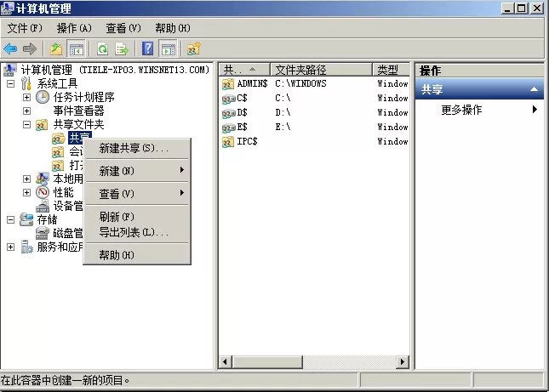This screenshot has width=549, height=392.
Task: Click the Up one level folder icon
Action: click(56, 48)
